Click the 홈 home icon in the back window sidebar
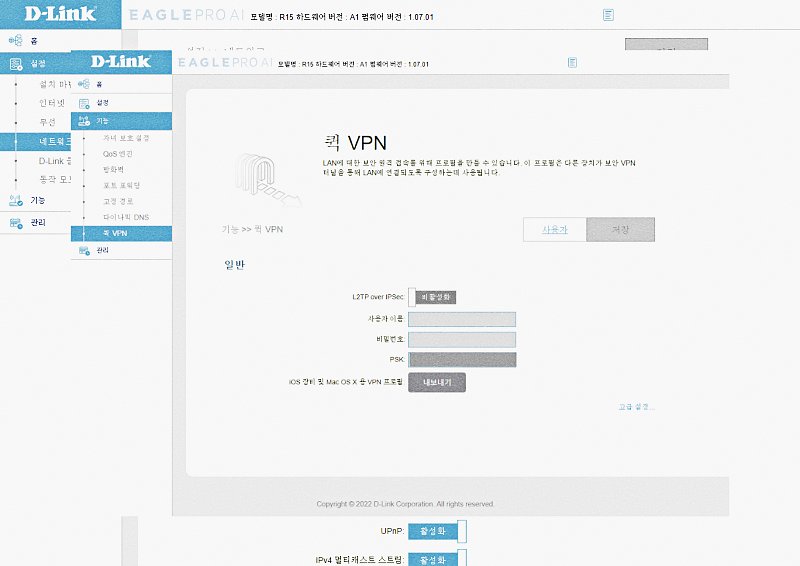This screenshot has height=566, width=800. pos(15,40)
